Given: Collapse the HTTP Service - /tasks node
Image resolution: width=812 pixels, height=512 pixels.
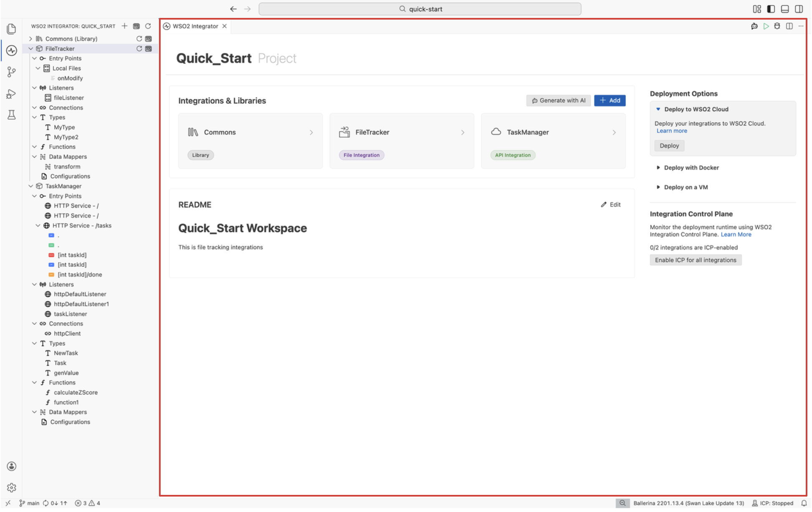Looking at the screenshot, I should click(x=38, y=225).
